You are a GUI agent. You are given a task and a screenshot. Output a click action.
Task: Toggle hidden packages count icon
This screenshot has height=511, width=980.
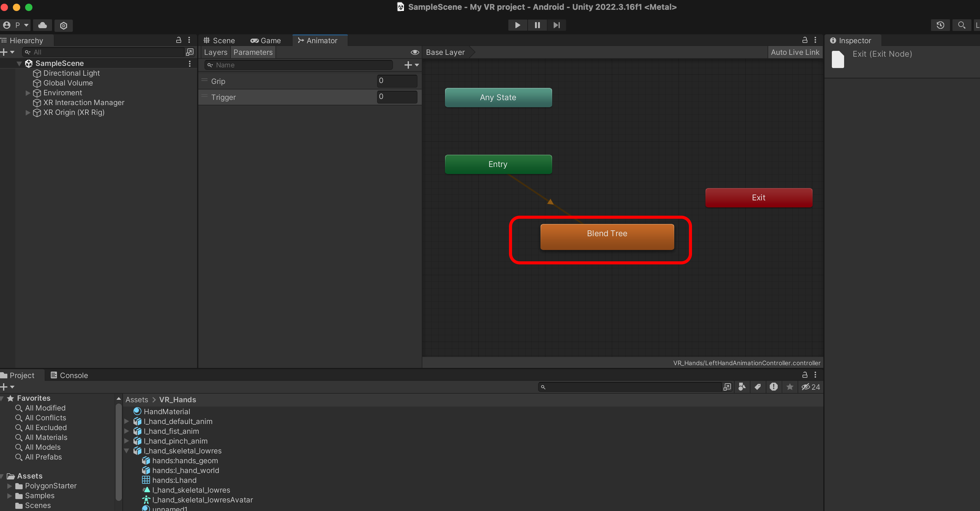[810, 387]
